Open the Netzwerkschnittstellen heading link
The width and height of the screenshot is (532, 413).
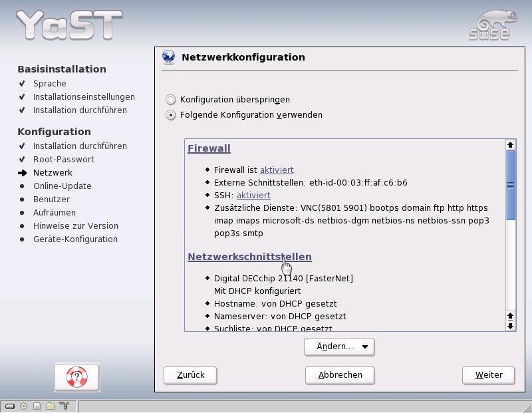tap(250, 257)
